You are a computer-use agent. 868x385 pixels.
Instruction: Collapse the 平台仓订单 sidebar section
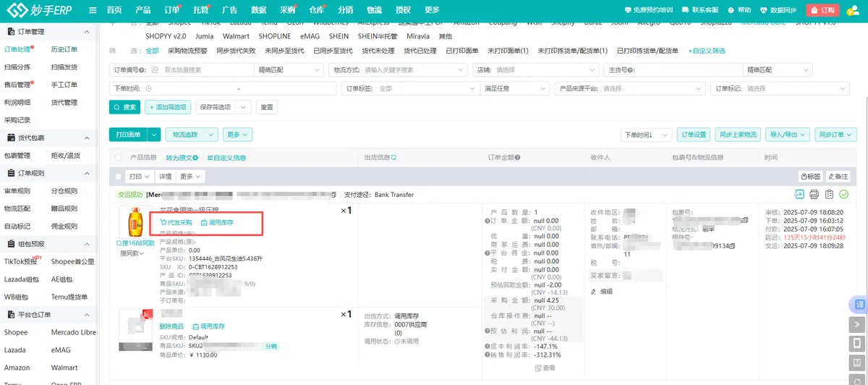[87, 315]
